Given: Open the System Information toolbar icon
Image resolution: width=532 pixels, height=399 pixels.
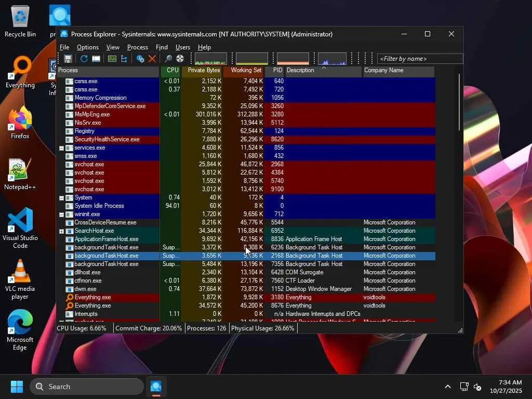Looking at the screenshot, I should [112, 59].
